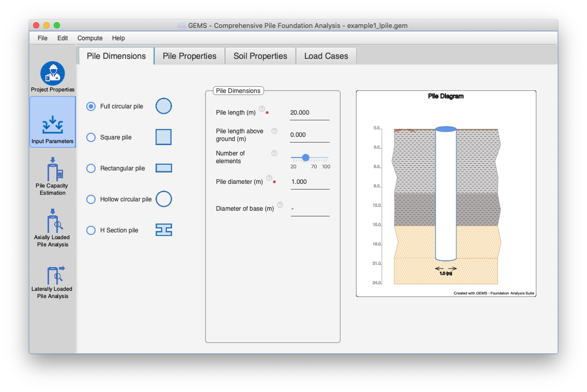Enable the Hollow circular pile option

91,199
